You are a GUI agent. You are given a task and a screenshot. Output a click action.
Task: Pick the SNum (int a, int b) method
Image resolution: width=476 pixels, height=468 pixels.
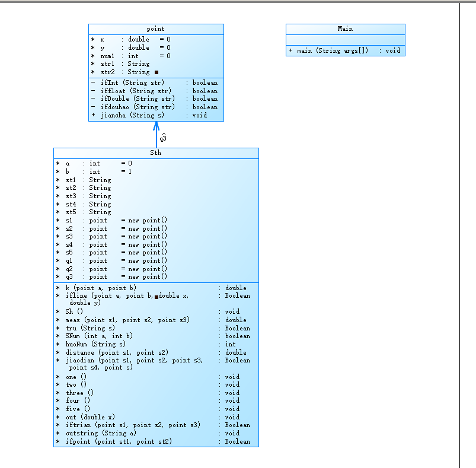click(154, 336)
